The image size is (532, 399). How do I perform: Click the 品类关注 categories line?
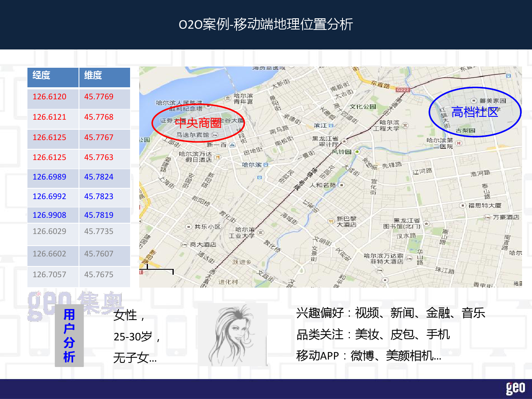click(373, 335)
